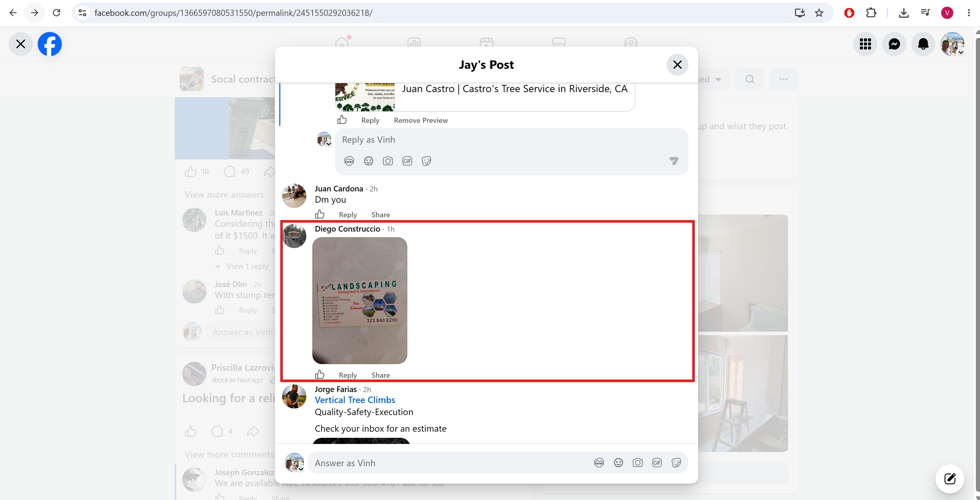Open the Vertical Tree Climbs link
980x500 pixels.
[x=355, y=400]
